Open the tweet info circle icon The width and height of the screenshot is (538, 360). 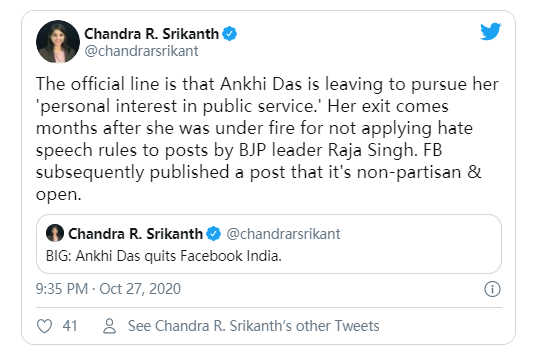pyautogui.click(x=492, y=289)
